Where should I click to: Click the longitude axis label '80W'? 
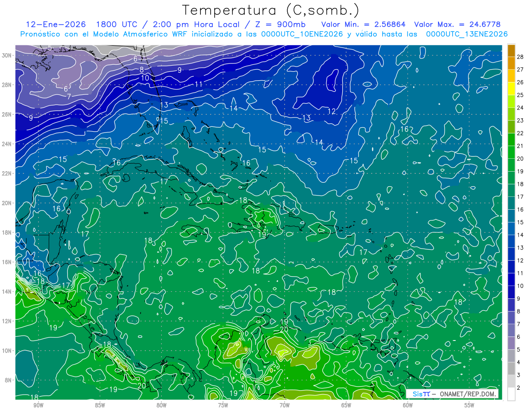coord(161,405)
